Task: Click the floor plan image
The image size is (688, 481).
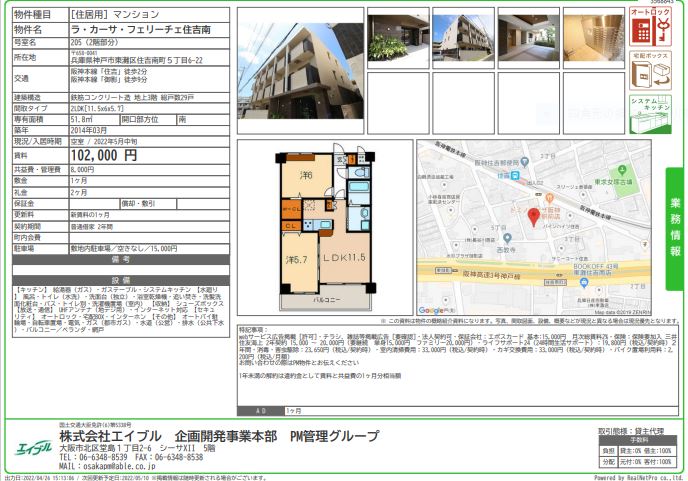Action: point(325,227)
